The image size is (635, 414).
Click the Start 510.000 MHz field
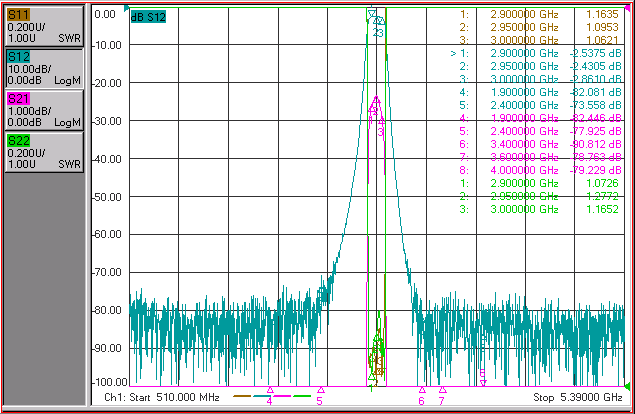pyautogui.click(x=162, y=397)
